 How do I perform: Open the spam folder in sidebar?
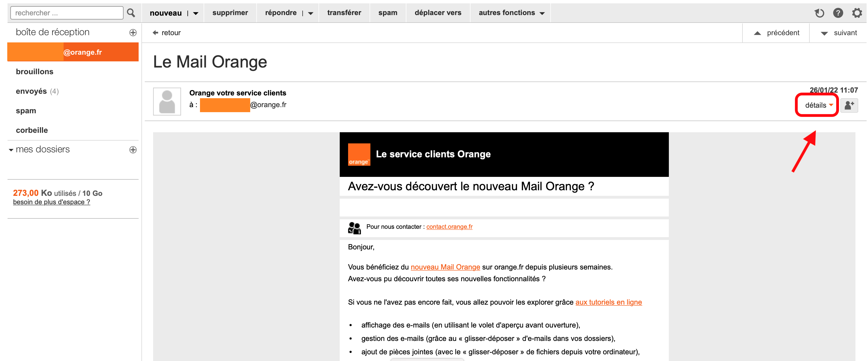click(x=26, y=110)
